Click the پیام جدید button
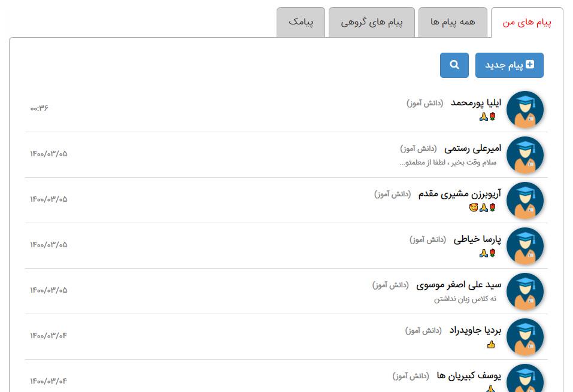This screenshot has height=392, width=573. 510,65
